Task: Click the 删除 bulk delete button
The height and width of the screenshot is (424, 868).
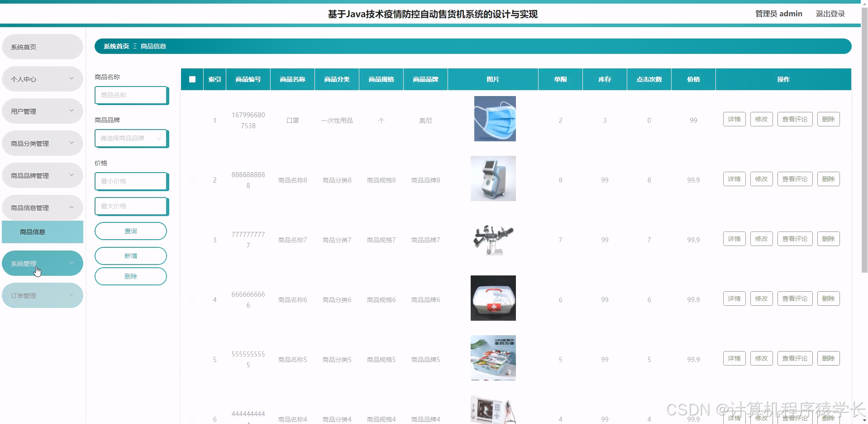Action: click(130, 276)
